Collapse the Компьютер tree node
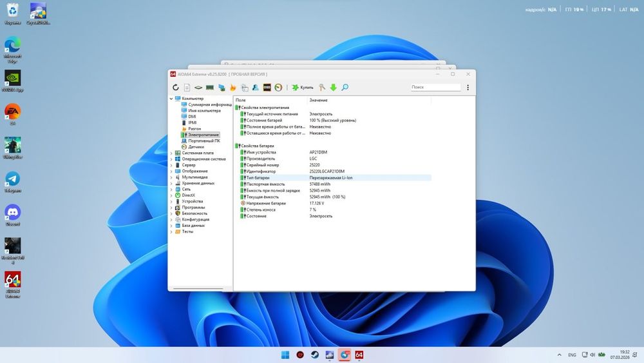 click(x=171, y=99)
